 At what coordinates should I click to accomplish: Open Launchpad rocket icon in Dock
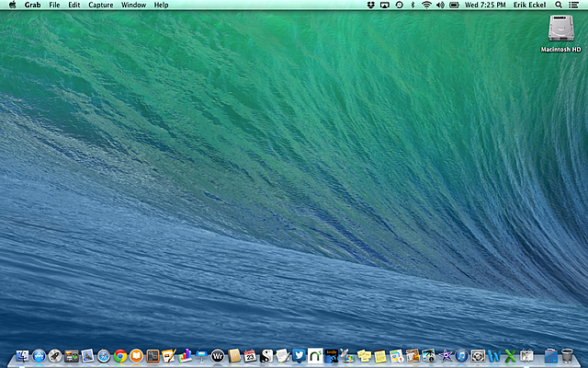[55, 355]
